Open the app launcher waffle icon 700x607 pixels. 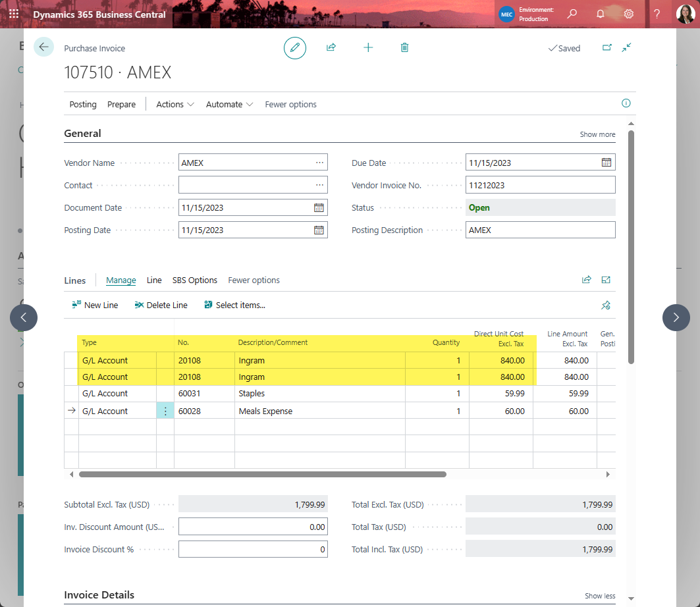point(14,14)
